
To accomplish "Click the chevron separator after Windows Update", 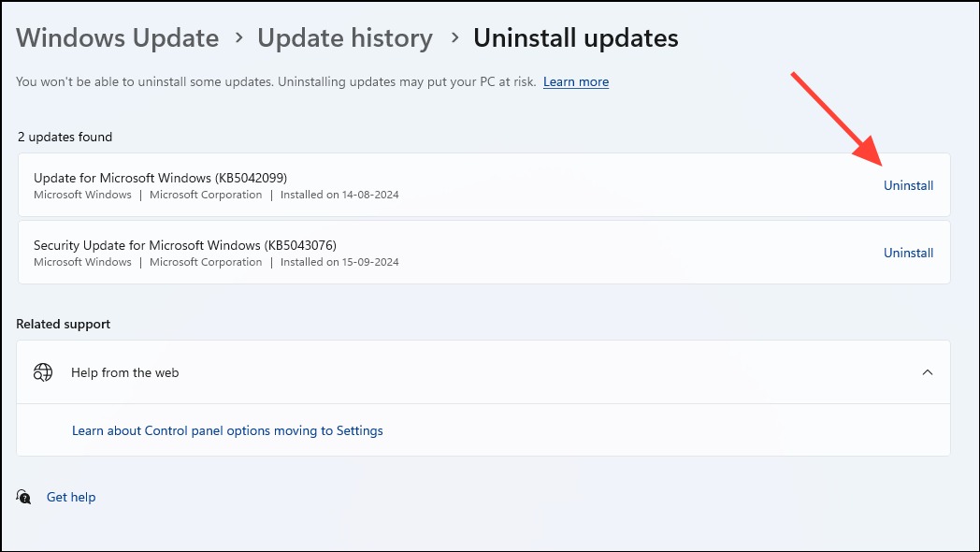I will (x=238, y=37).
